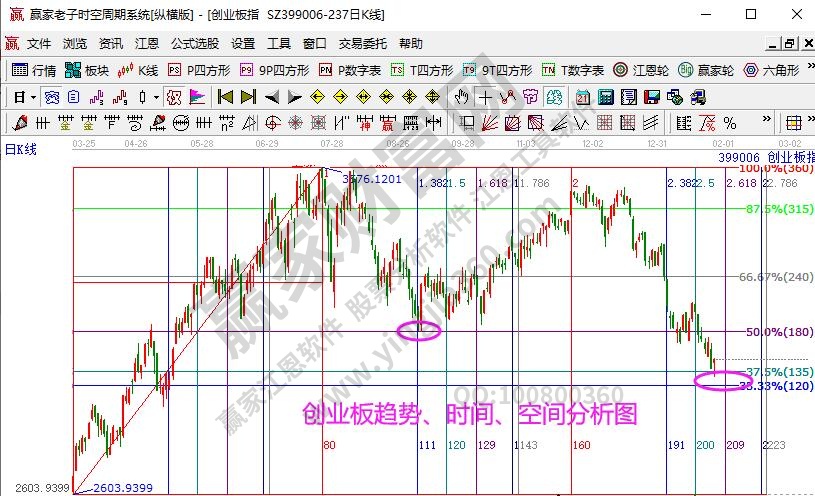The height and width of the screenshot is (496, 815).
Task: Open the candlestick style dropdown arrow
Action: (155, 97)
